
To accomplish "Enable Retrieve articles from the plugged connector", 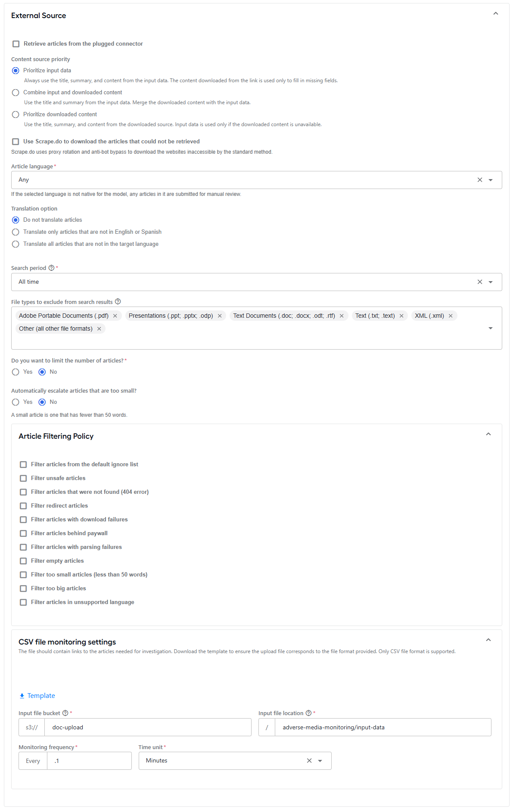I will coord(16,44).
